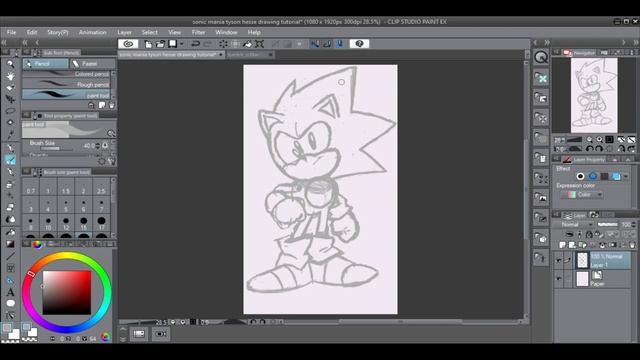Choose brush size preset 17
The height and width of the screenshot is (360, 640).
101,223
